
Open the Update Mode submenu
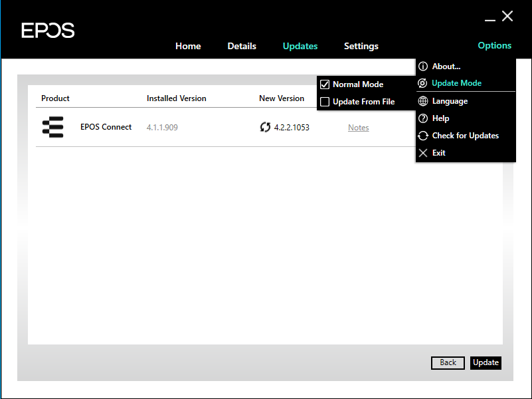click(x=466, y=83)
